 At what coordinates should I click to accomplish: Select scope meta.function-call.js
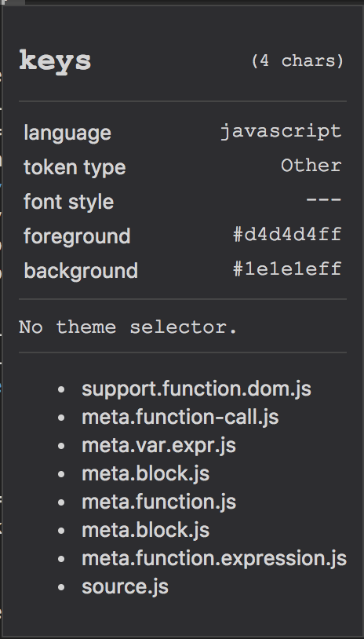[180, 417]
